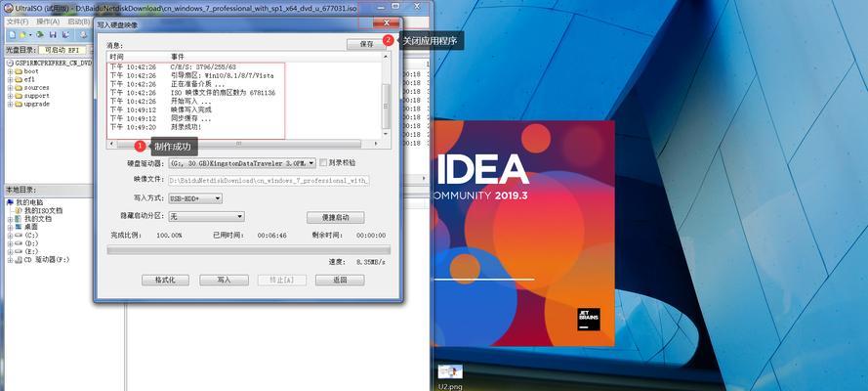Open the 启动(B) menu

pos(79,22)
